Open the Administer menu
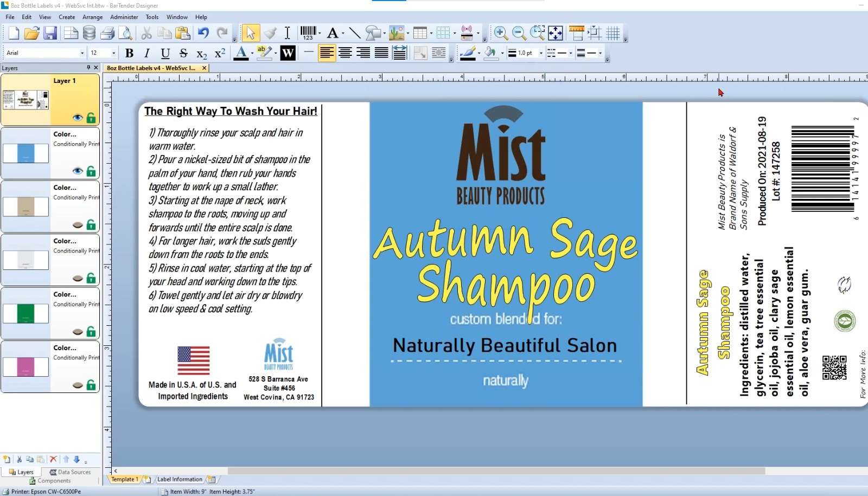 (x=124, y=17)
